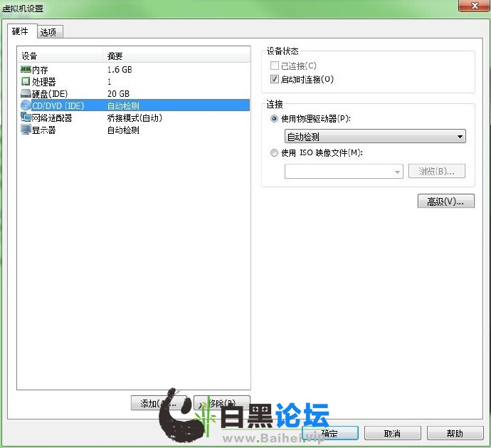
Task: Confirm with the 确定 button
Action: 329,433
